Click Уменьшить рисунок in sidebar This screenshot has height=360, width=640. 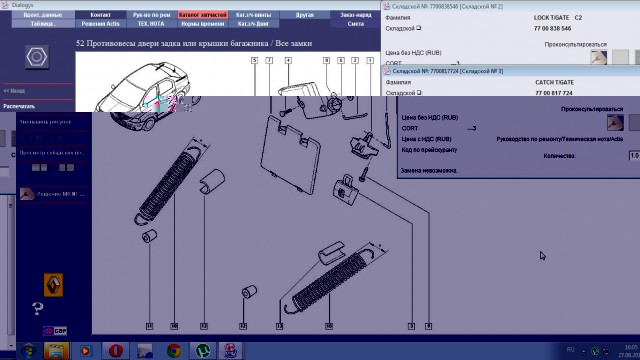(45, 122)
